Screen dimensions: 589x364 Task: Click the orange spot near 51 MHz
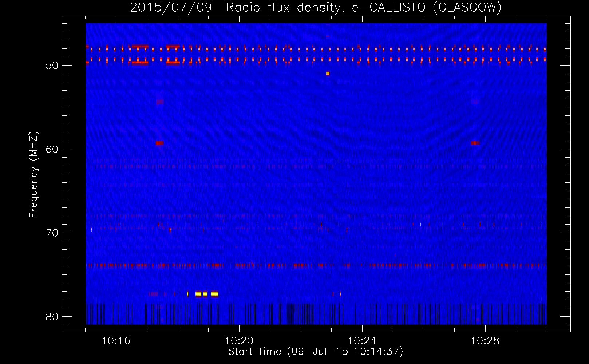(328, 74)
